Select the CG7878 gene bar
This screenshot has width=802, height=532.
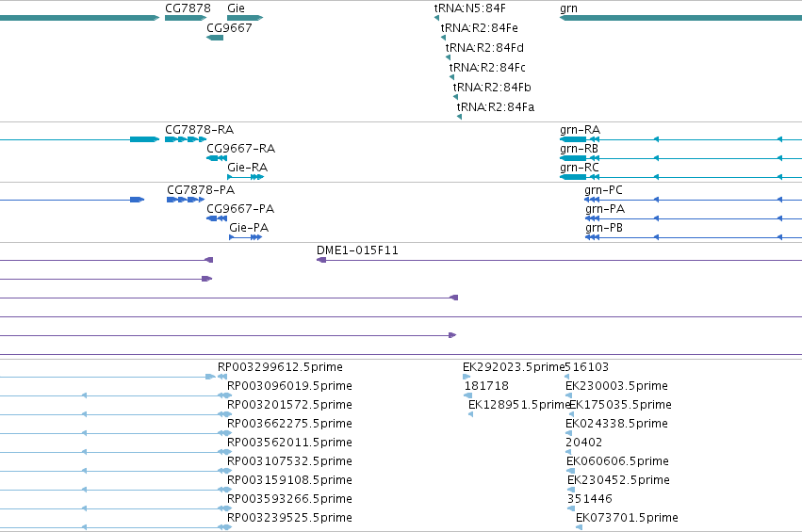tap(186, 18)
